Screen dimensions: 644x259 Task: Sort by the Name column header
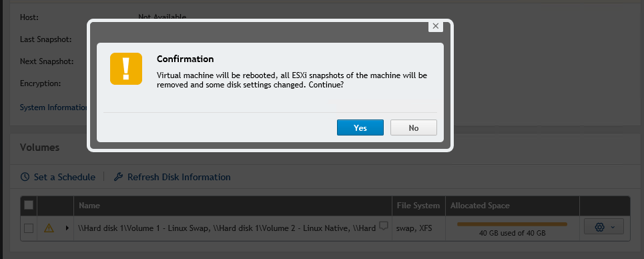pyautogui.click(x=89, y=206)
